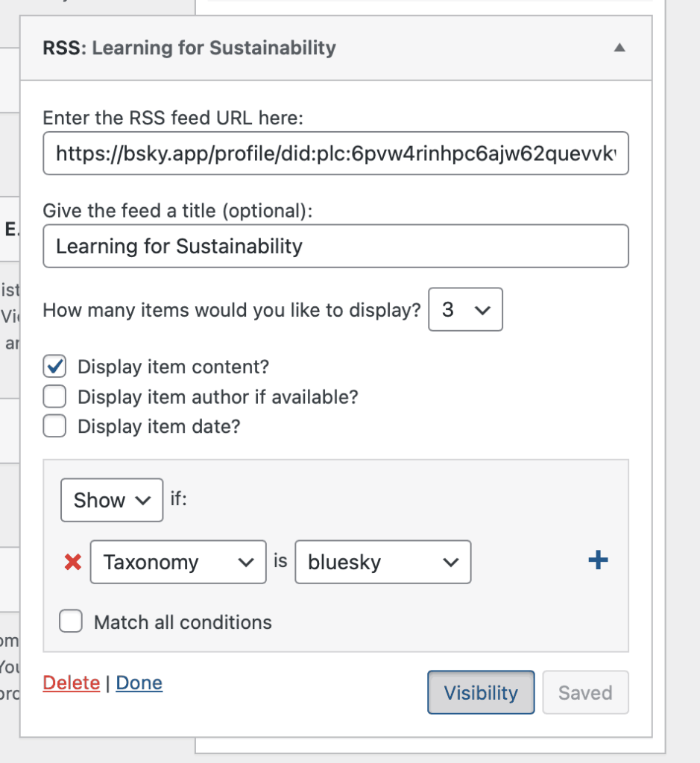Collapse the RSS widget with the header arrow

(x=619, y=48)
